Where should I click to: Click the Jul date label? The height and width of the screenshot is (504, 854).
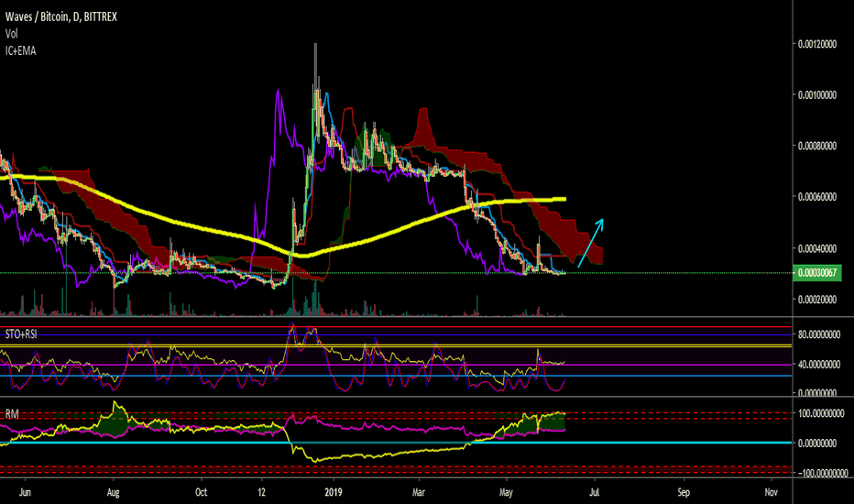(594, 492)
